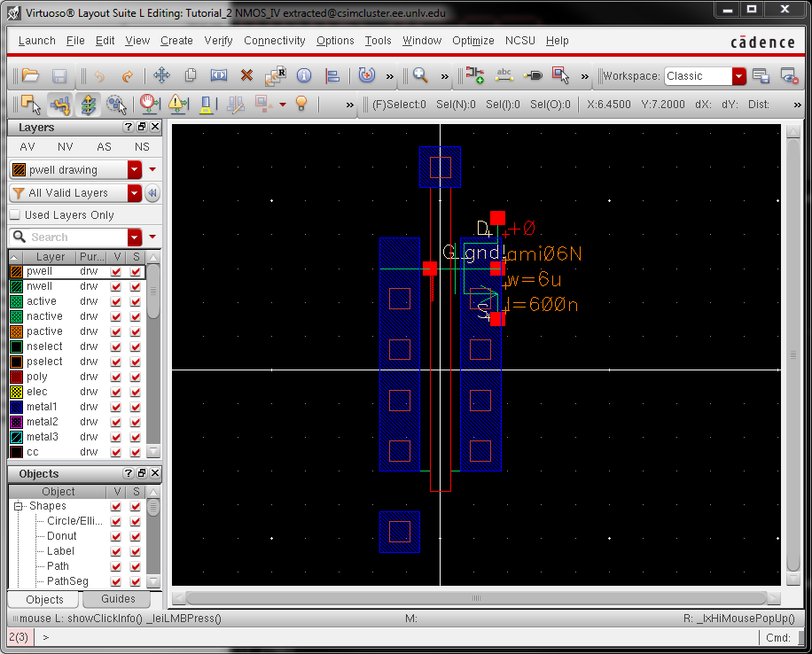Image resolution: width=812 pixels, height=654 pixels.
Task: Click the NS none-selectable button
Action: 142,147
